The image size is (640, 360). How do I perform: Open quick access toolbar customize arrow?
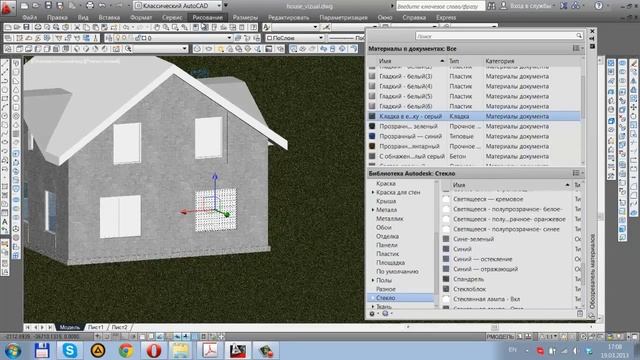[x=226, y=6]
